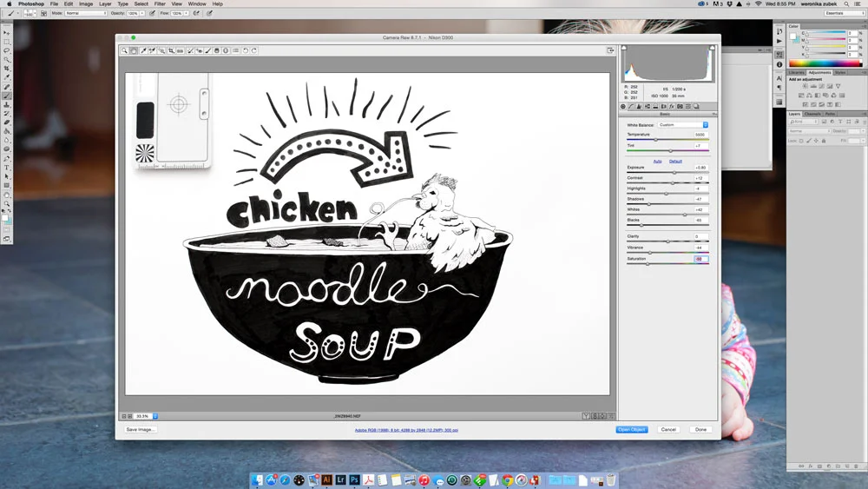
Task: Select the Graduated Filter tool
Action: [x=216, y=50]
